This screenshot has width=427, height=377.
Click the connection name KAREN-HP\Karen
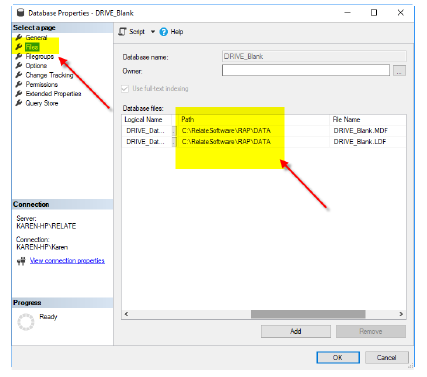tap(42, 247)
